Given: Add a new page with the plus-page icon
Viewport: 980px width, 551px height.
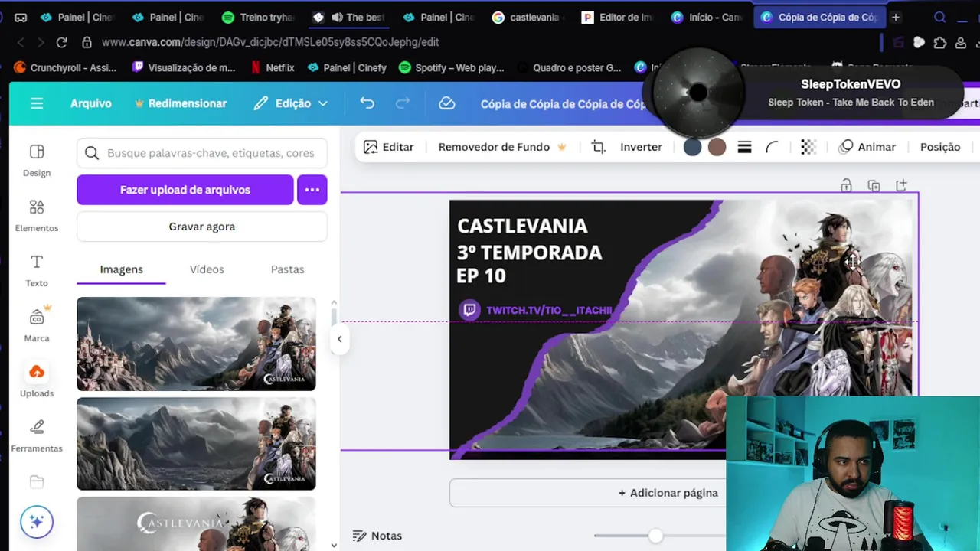Looking at the screenshot, I should point(901,185).
